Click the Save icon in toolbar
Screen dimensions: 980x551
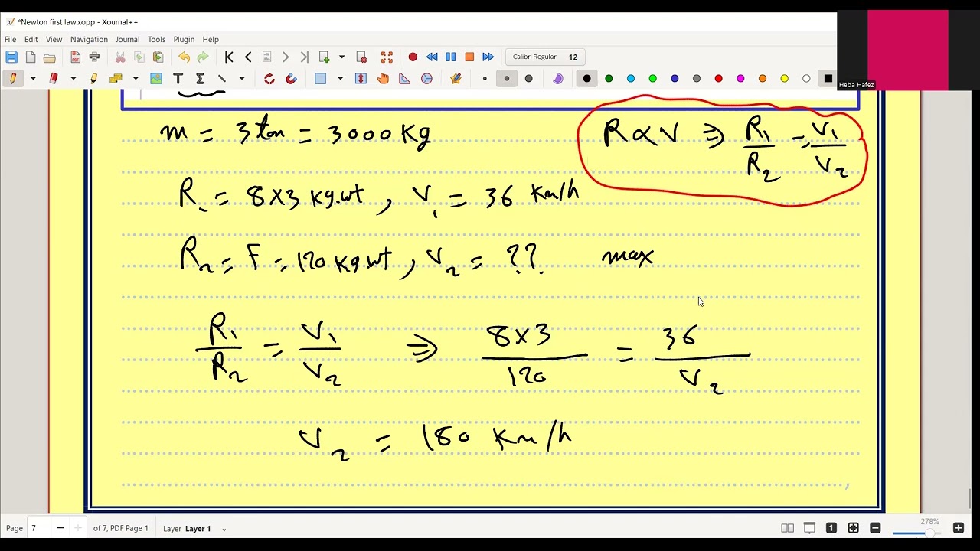pos(11,57)
